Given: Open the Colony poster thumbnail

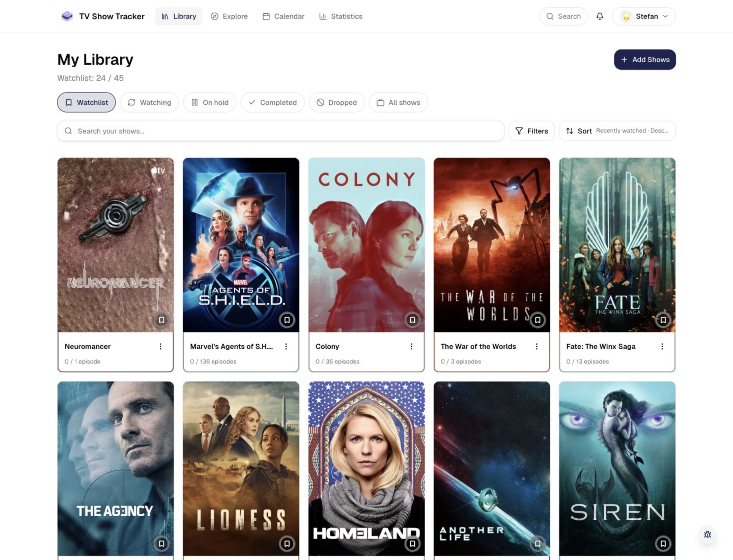Looking at the screenshot, I should coord(366,245).
